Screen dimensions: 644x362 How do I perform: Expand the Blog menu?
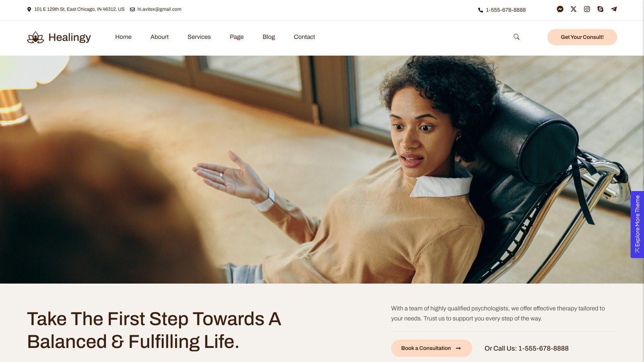[x=268, y=37]
